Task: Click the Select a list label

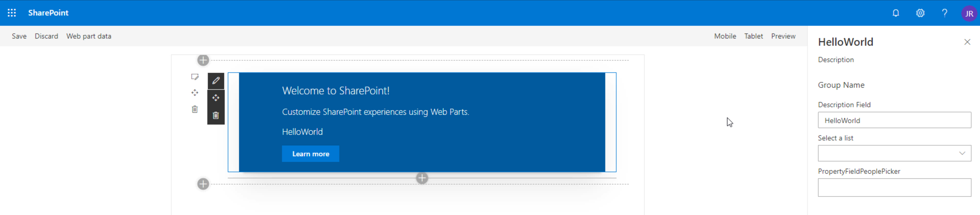Action: tap(835, 138)
